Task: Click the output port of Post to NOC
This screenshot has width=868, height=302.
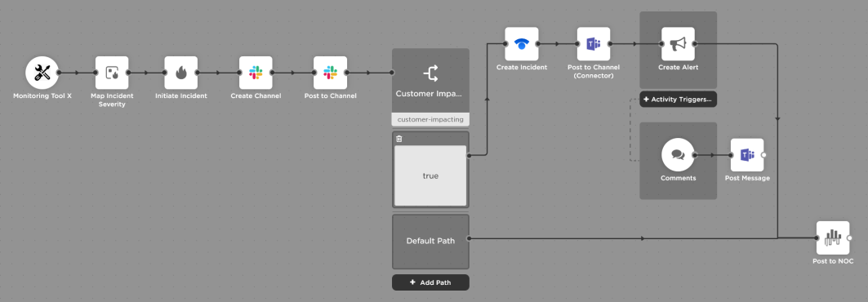Action: pos(850,238)
